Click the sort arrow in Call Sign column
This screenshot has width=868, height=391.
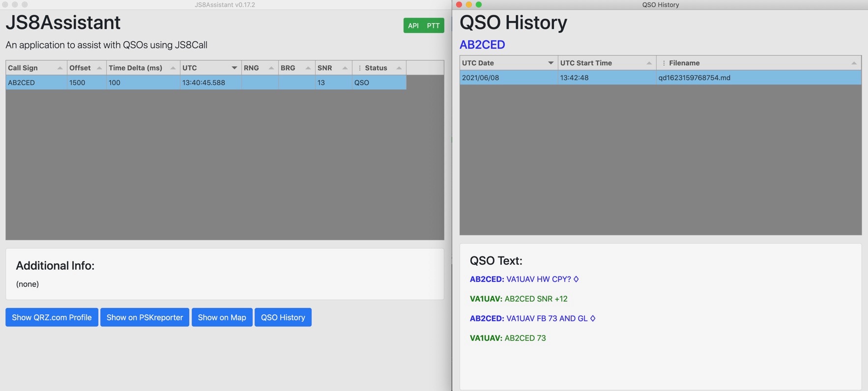click(60, 68)
